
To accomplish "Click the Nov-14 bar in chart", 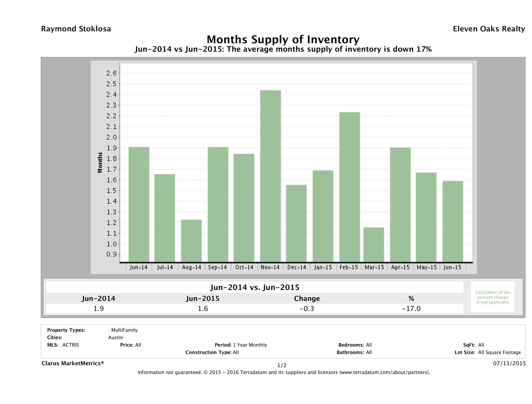I will 270,176.
